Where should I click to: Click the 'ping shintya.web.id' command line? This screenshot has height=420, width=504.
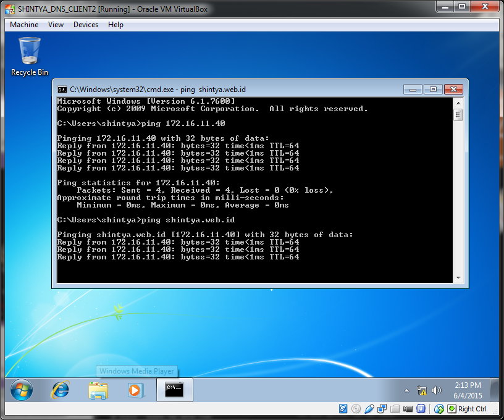pos(146,220)
